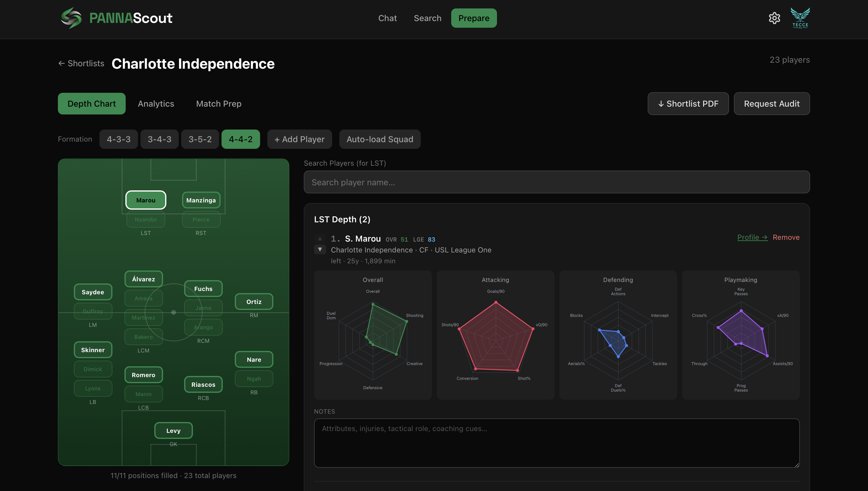The height and width of the screenshot is (491, 868).
Task: Select backup Amaya in LCM
Action: [143, 299]
